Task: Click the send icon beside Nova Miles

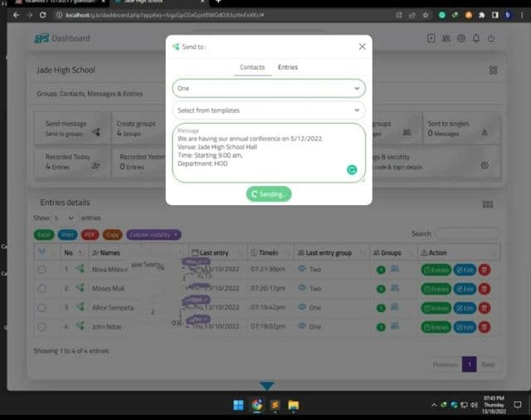Action: pos(80,269)
